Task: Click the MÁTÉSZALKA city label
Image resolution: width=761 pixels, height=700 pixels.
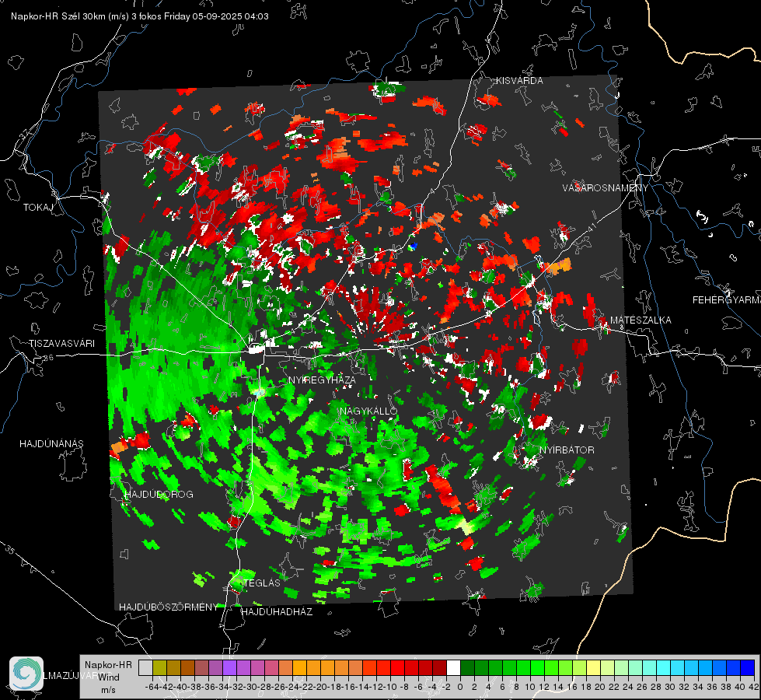Action: click(641, 320)
